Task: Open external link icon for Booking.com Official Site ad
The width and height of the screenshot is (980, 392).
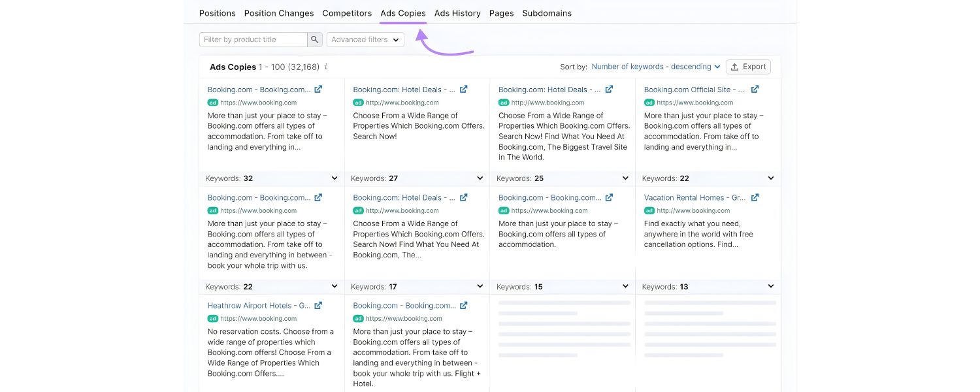Action: coord(755,90)
